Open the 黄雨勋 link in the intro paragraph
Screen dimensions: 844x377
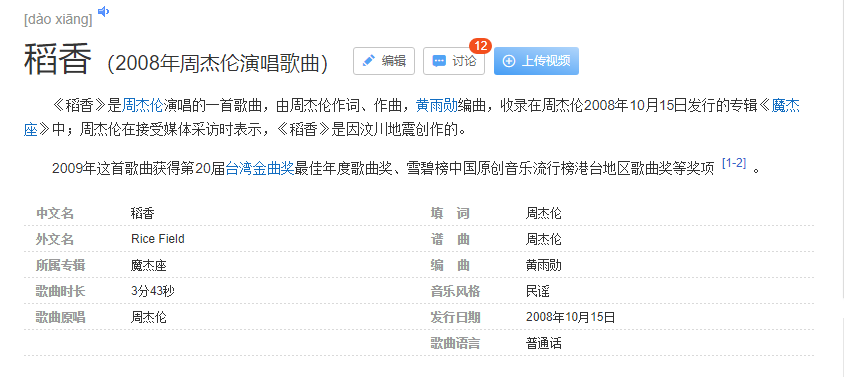437,105
